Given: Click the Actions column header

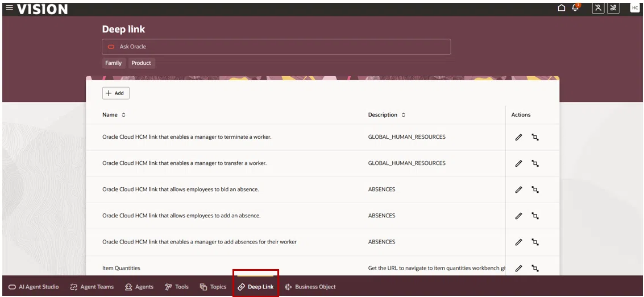Looking at the screenshot, I should coord(521,115).
